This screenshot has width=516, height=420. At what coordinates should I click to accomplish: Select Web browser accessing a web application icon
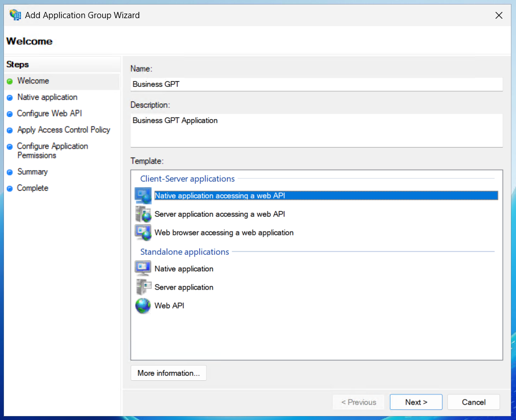click(143, 232)
